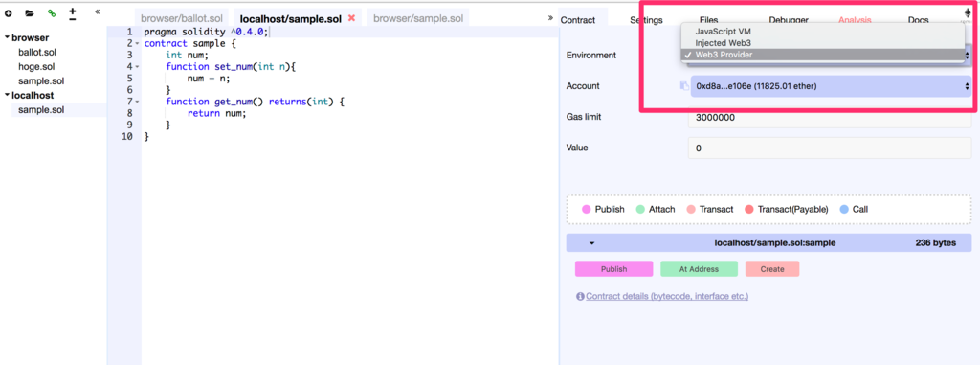Click the pink Publish button
Viewport: 980px width, 365px height.
[x=613, y=269]
